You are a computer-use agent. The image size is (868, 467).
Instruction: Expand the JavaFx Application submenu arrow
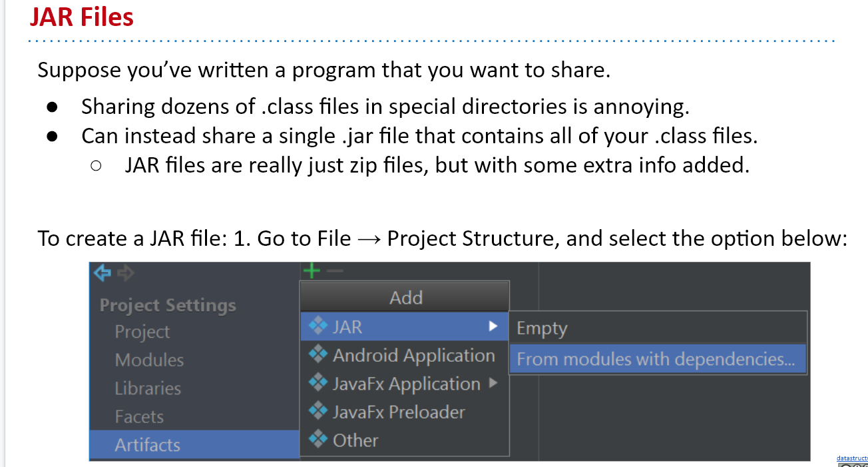pos(493,383)
